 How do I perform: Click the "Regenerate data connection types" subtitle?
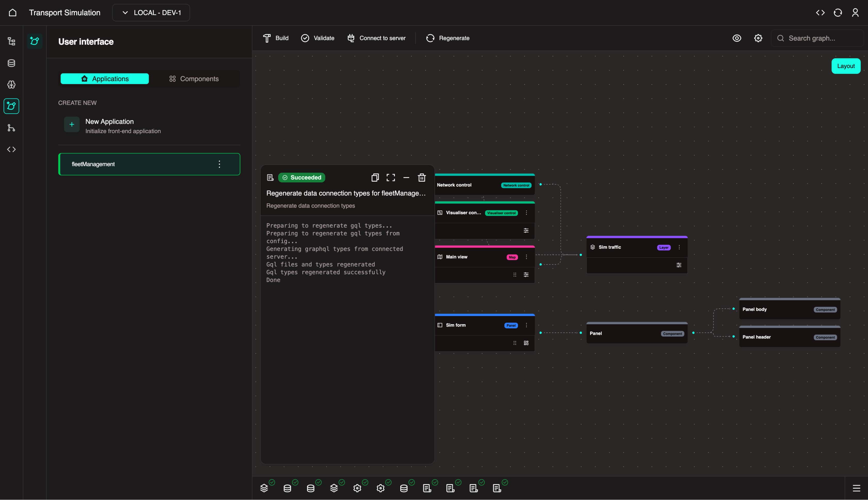pos(310,206)
